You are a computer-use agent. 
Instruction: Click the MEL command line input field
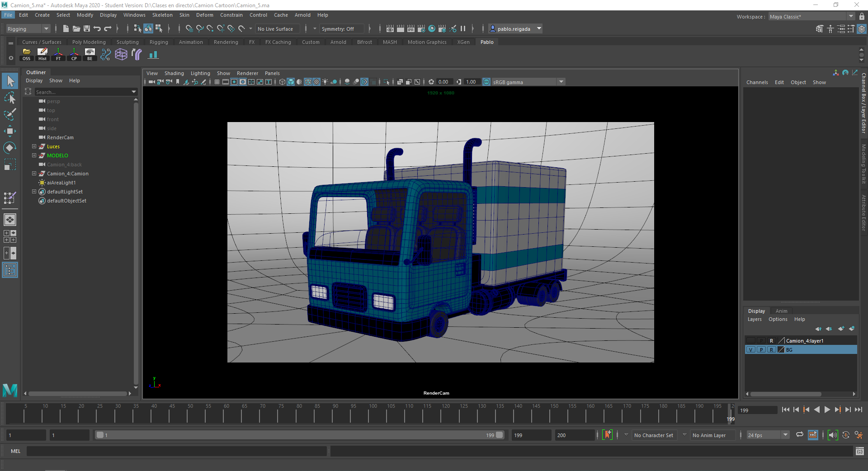pos(176,451)
